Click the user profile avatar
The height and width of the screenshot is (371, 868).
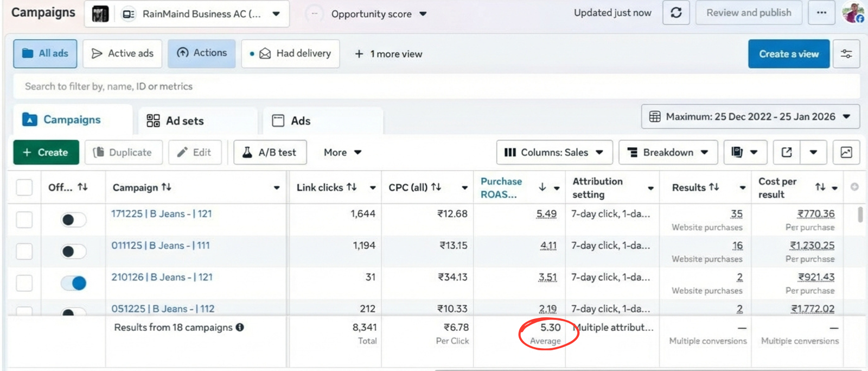pyautogui.click(x=854, y=12)
